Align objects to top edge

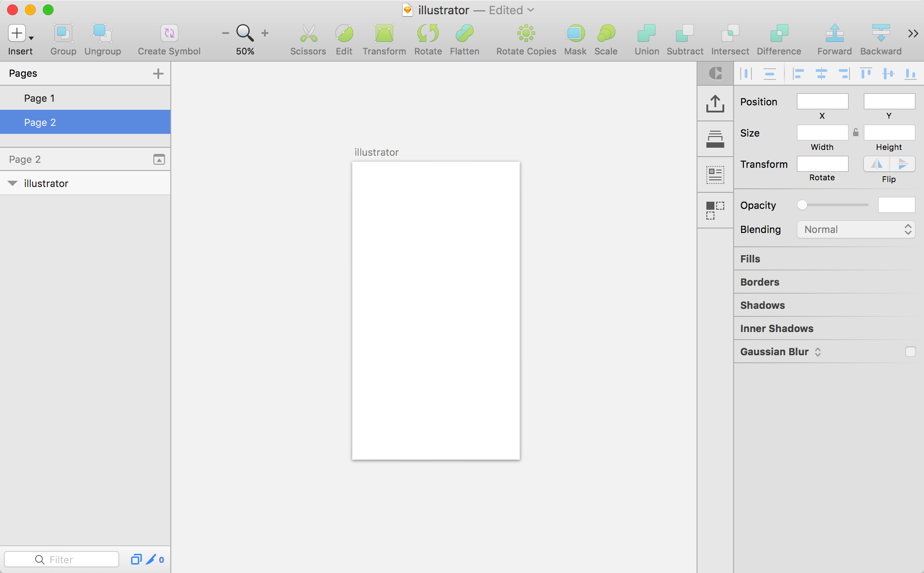pyautogui.click(x=866, y=74)
